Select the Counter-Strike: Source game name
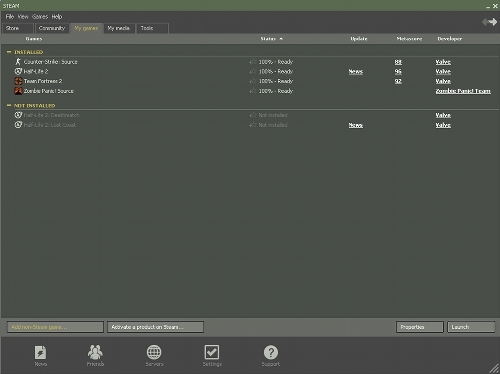This screenshot has width=500, height=374. 51,62
